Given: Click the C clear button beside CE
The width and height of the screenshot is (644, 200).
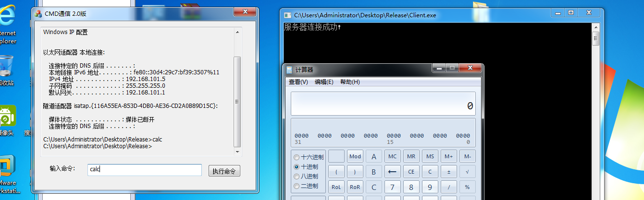Looking at the screenshot, I should (430, 172).
